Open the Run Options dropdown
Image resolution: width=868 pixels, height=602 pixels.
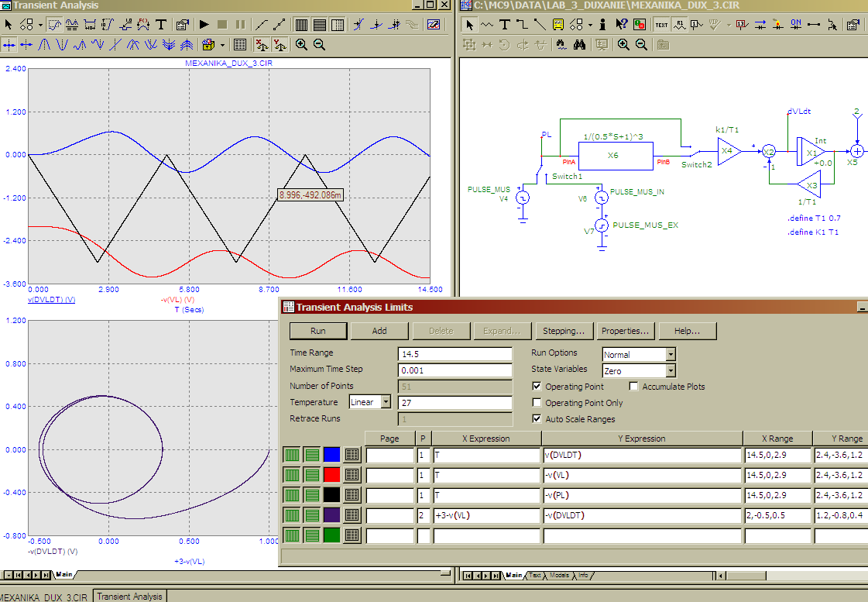(671, 354)
